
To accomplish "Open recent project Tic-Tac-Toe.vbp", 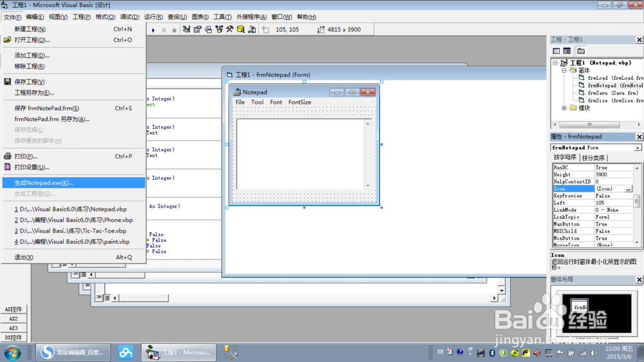I will click(x=73, y=231).
